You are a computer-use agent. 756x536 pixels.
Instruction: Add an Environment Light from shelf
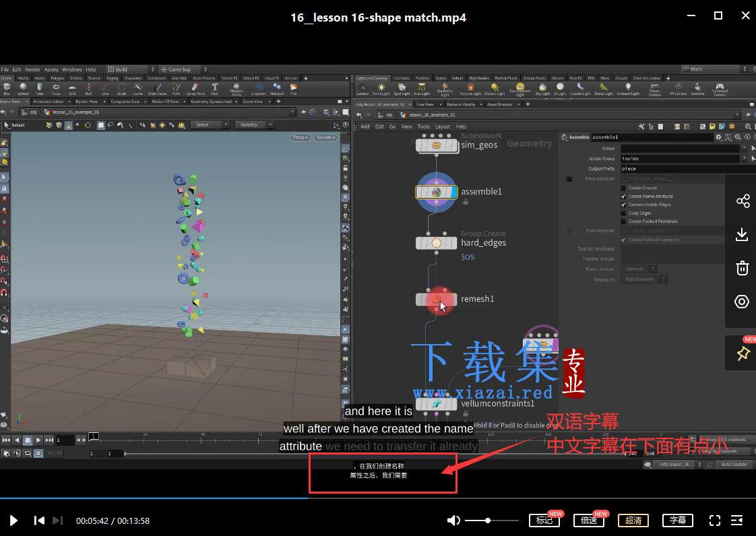coord(519,90)
